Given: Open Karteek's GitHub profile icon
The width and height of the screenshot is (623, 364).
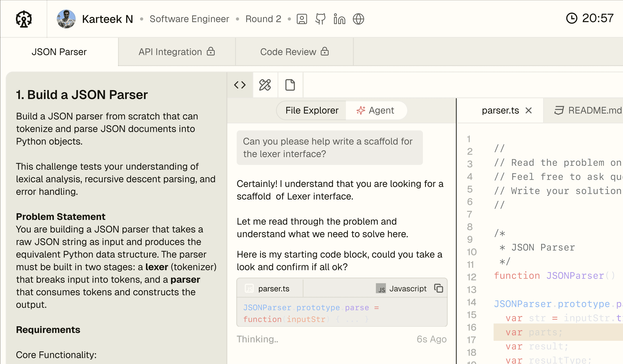Looking at the screenshot, I should [x=320, y=19].
